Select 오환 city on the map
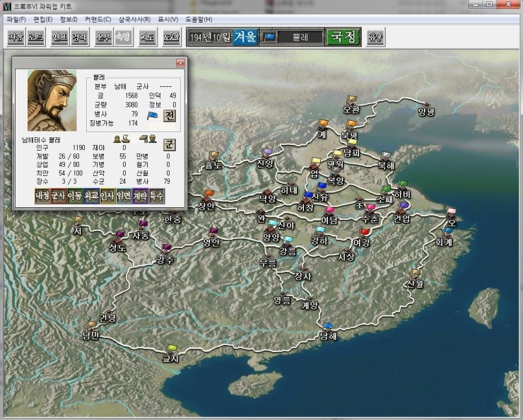Viewport: 523px width, 420px height. [351, 104]
